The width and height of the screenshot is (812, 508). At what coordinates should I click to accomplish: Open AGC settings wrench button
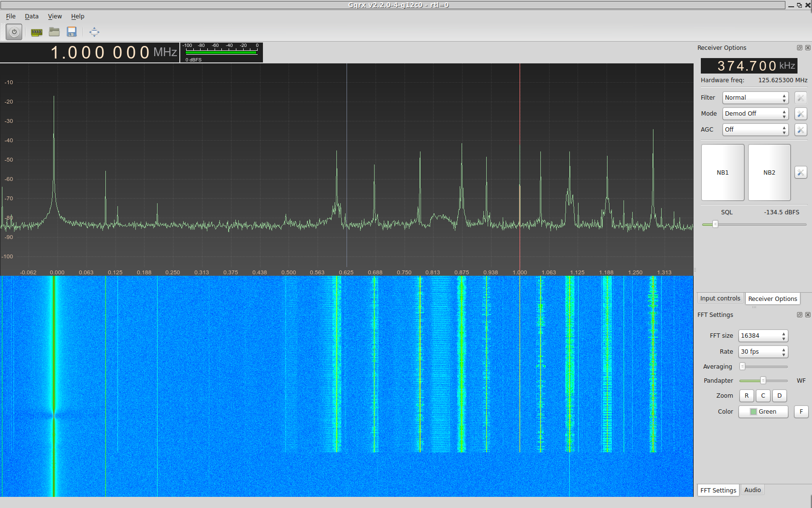coord(800,130)
